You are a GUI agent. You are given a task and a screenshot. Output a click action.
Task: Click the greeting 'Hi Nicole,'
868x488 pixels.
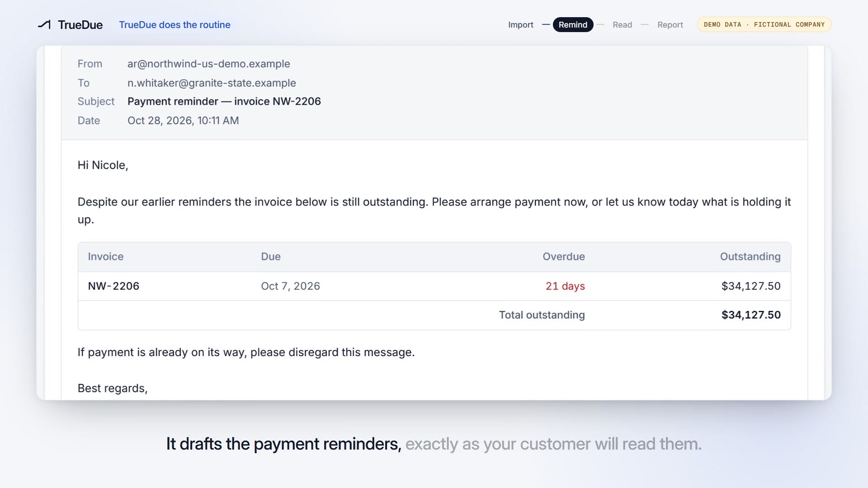(x=103, y=165)
